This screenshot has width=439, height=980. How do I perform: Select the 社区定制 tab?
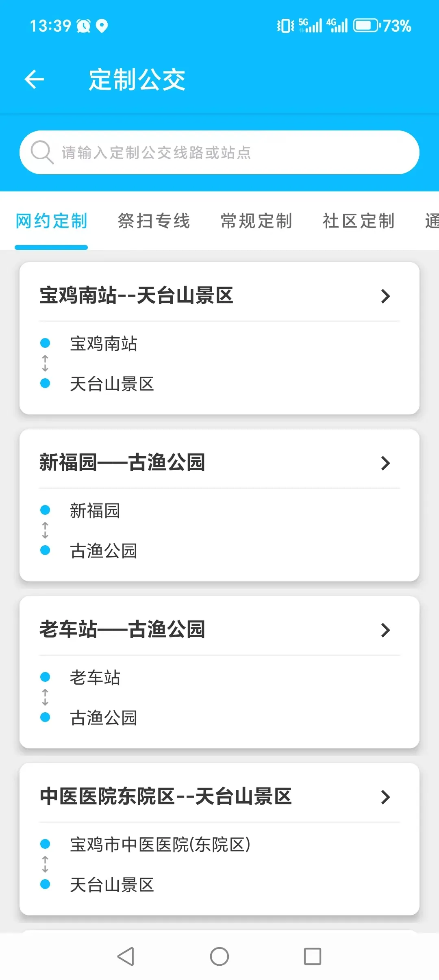coord(359,221)
